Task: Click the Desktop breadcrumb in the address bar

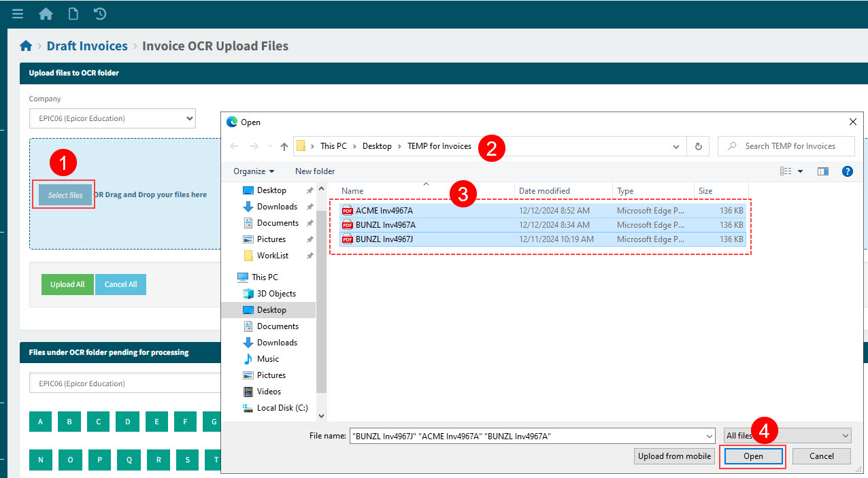Action: point(377,146)
